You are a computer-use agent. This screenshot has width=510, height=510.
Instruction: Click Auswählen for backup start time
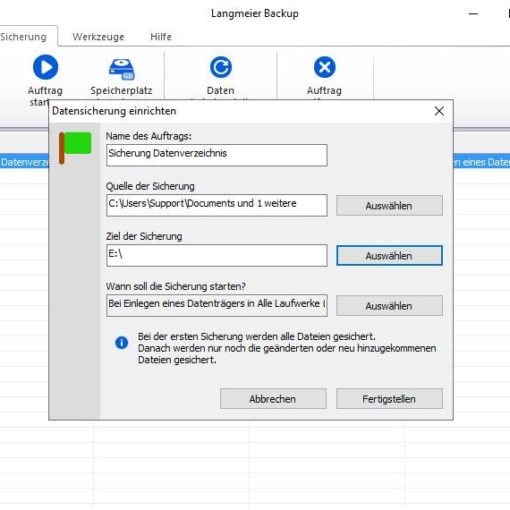(389, 306)
